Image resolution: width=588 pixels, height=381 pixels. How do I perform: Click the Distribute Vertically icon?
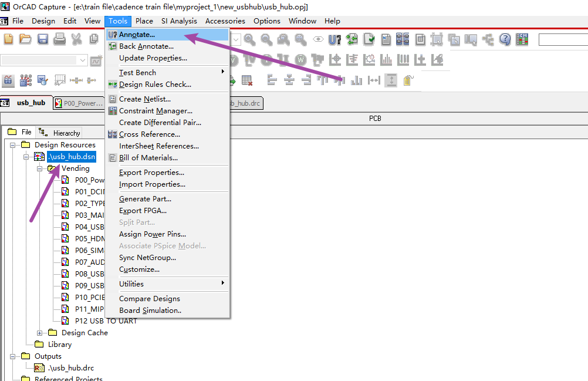391,80
